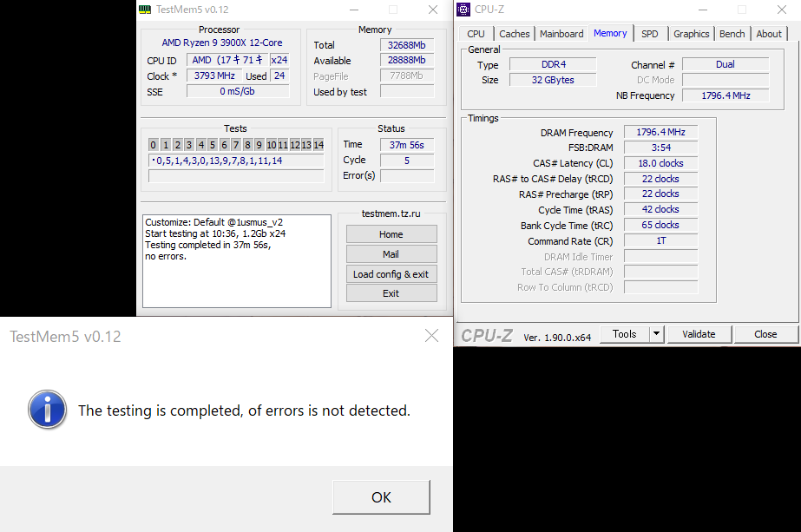Toggle test number 3 box
This screenshot has height=532, width=801.
click(189, 145)
